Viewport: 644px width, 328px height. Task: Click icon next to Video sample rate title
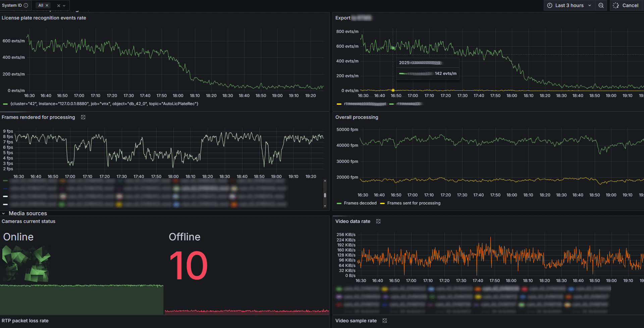pyautogui.click(x=385, y=321)
